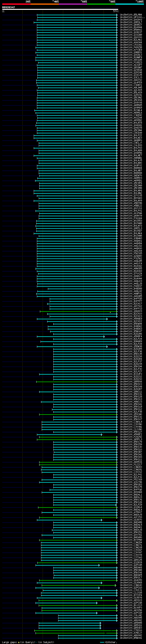Select hit label UniRef100_A6YG56

[131, 610]
